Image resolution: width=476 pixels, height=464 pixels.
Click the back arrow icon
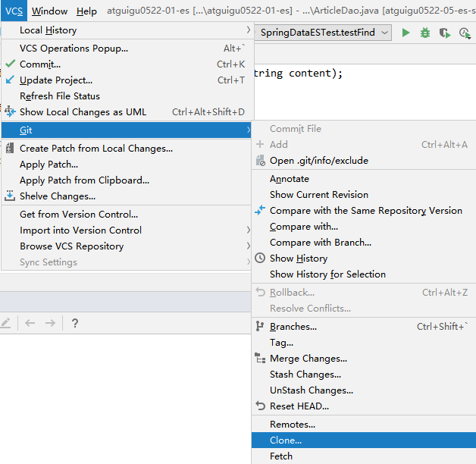[x=30, y=323]
